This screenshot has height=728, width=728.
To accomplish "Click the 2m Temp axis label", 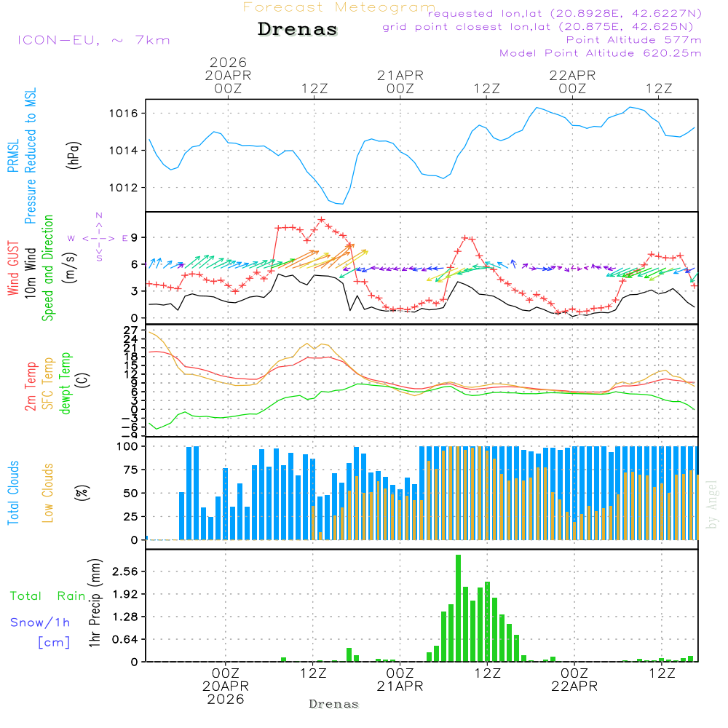I will click(31, 386).
